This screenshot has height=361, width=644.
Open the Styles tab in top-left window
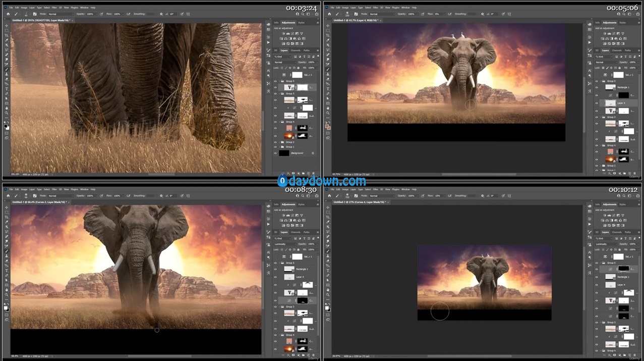pos(301,23)
